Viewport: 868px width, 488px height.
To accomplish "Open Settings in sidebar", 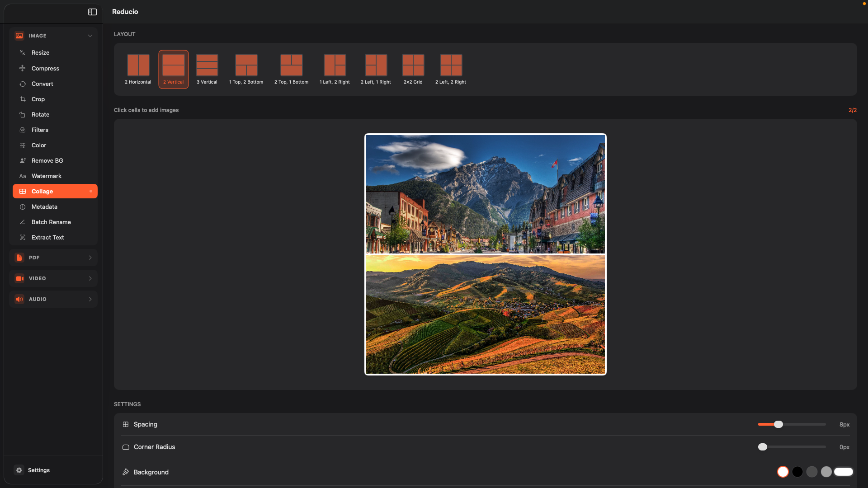I will click(x=38, y=470).
